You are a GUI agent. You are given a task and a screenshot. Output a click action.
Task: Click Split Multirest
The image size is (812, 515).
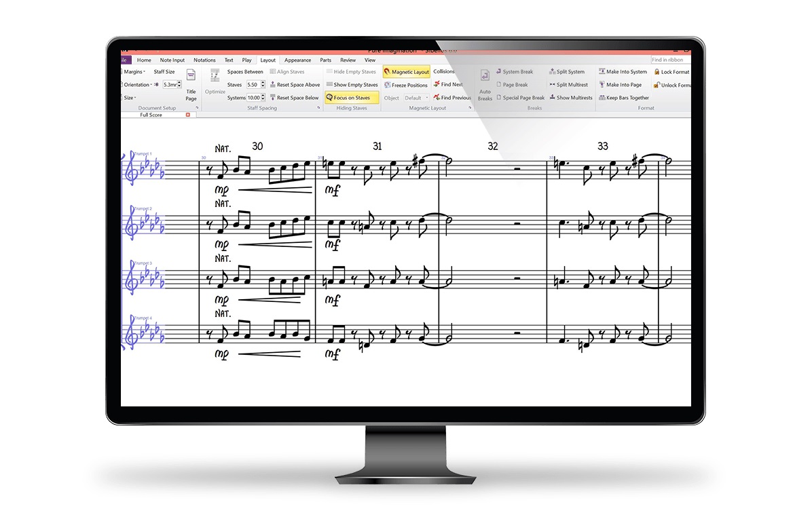click(568, 85)
